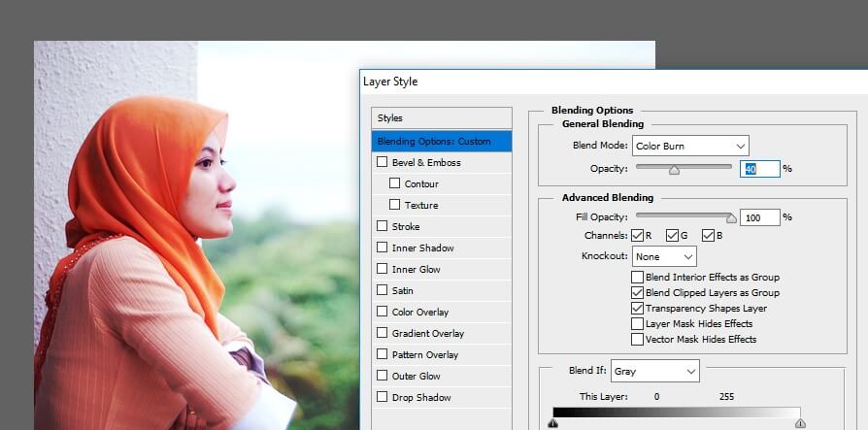Viewport: 868px width, 430px height.
Task: Select the Color Overlay list entry
Action: 419,313
